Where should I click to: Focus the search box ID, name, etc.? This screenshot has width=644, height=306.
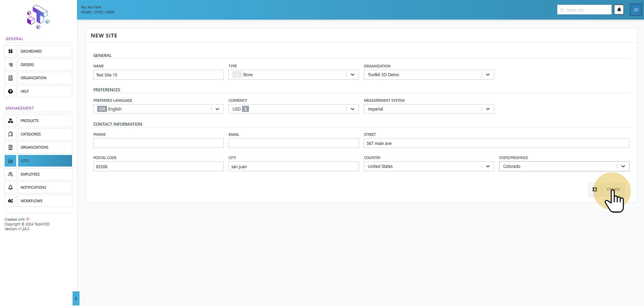click(584, 10)
